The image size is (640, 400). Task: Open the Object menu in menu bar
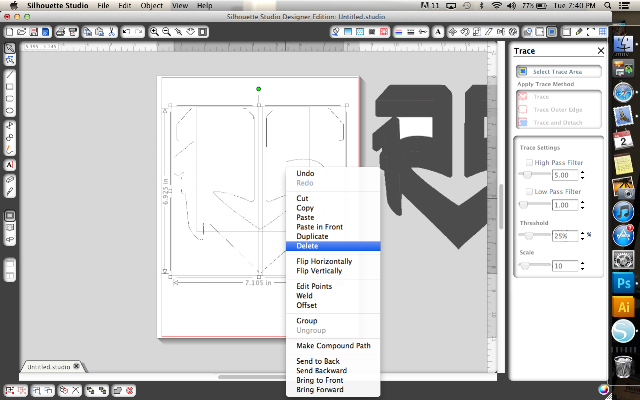coord(151,5)
